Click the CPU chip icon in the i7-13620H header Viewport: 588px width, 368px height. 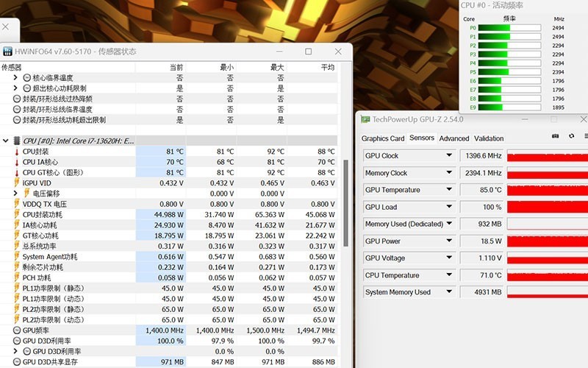click(x=18, y=140)
